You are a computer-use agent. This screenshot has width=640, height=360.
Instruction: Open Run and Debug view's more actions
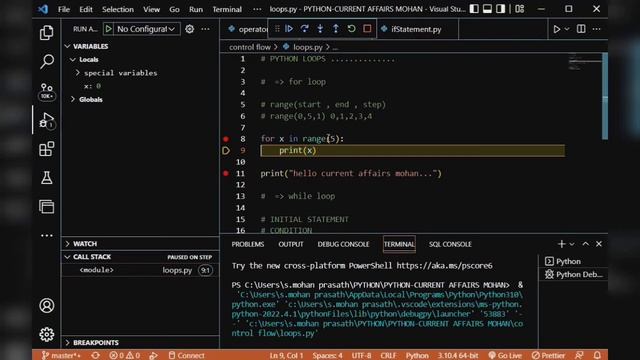205,29
